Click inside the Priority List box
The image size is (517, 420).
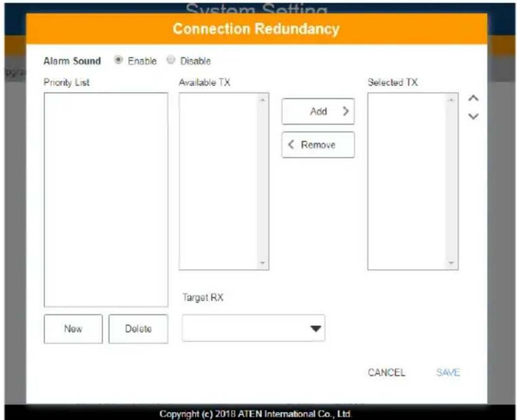point(106,200)
